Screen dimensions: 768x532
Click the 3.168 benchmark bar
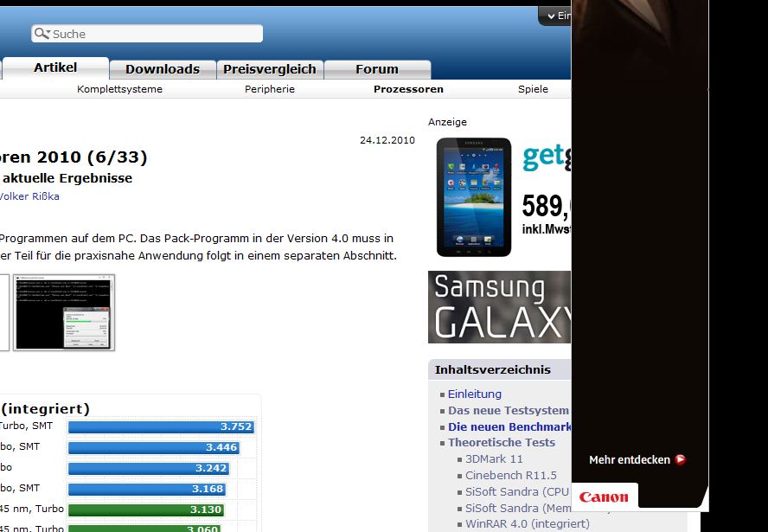tap(147, 489)
